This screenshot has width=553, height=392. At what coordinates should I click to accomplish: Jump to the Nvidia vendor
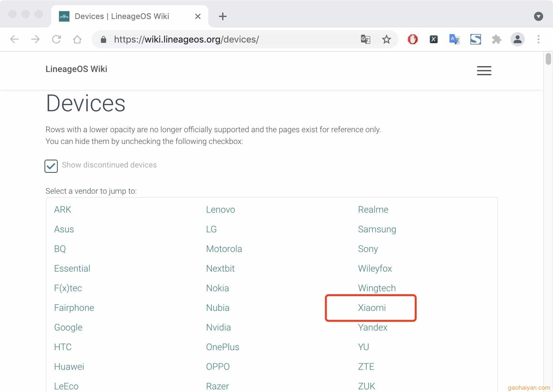pos(219,327)
